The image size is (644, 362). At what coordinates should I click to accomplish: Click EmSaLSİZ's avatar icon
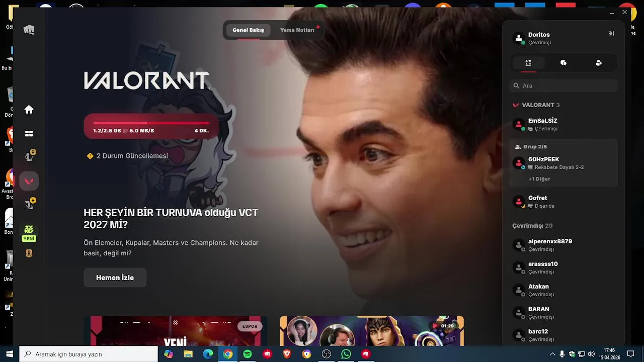[519, 124]
